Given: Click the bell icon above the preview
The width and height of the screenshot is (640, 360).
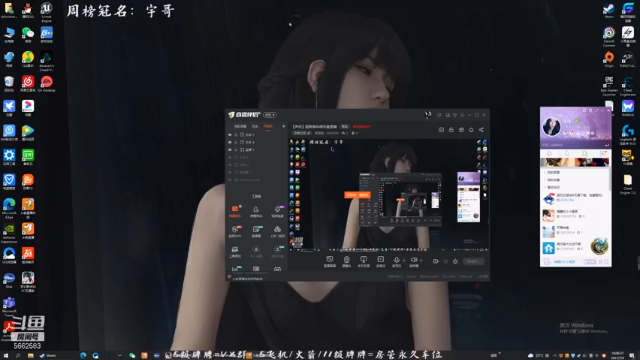Looking at the screenshot, I should [x=471, y=130].
